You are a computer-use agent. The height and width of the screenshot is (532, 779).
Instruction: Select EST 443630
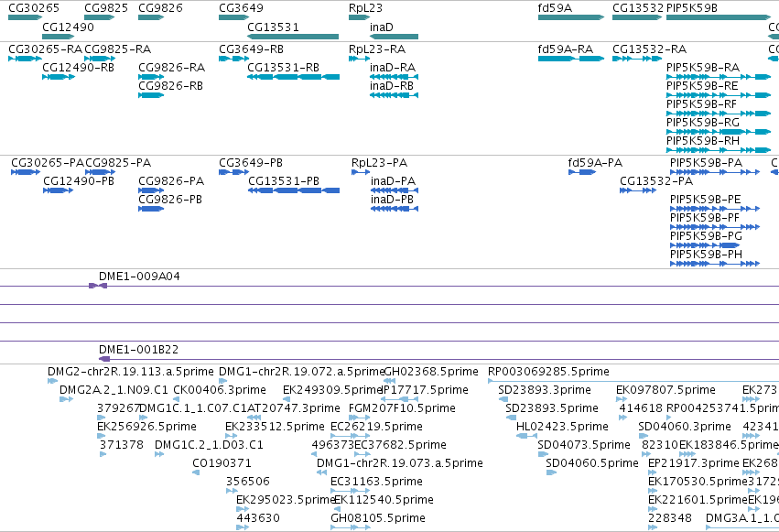click(x=243, y=527)
